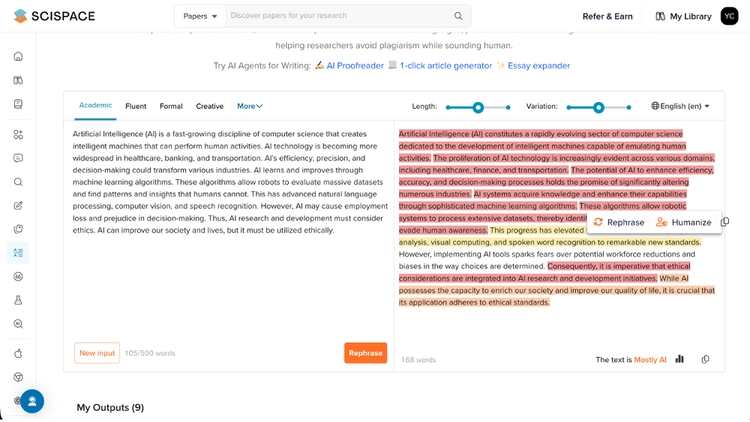The image size is (750, 422).
Task: Click the Discover papers search field
Action: pyautogui.click(x=340, y=16)
